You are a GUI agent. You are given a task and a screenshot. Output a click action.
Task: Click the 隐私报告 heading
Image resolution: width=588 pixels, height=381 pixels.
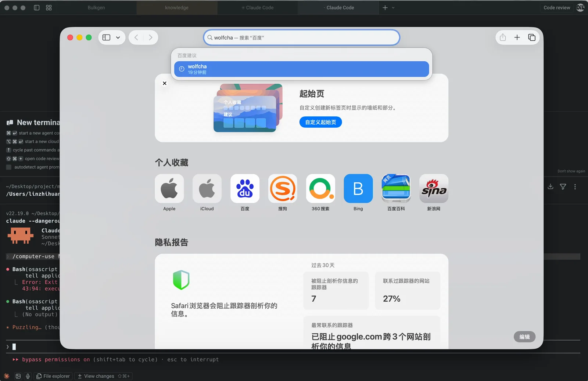click(x=172, y=242)
